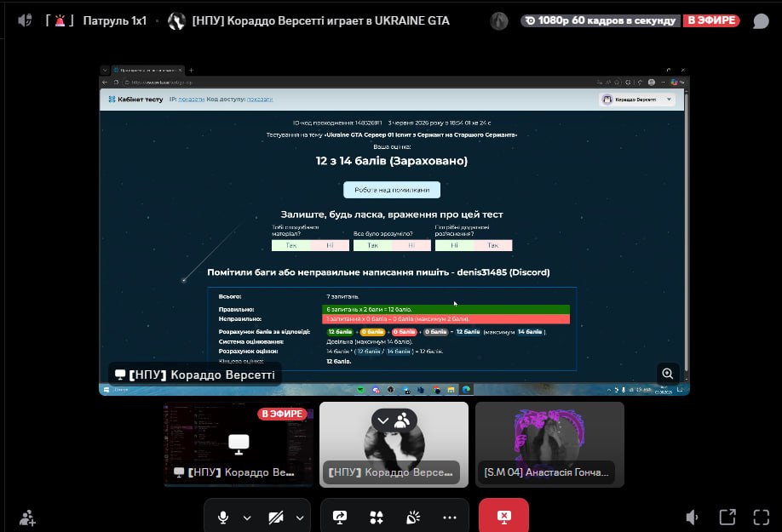
Task: Collapse the participant tiles with the chevron
Action: (383, 420)
